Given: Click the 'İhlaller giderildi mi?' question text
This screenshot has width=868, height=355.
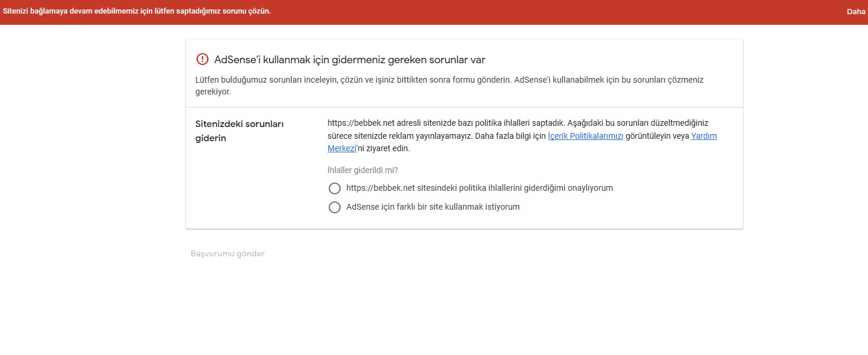Looking at the screenshot, I should 363,170.
